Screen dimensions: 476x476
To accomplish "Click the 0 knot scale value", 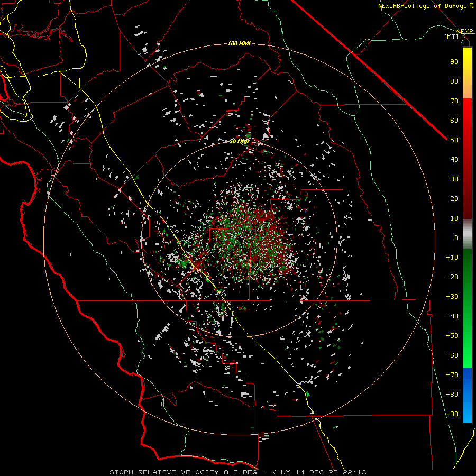I will (456, 237).
